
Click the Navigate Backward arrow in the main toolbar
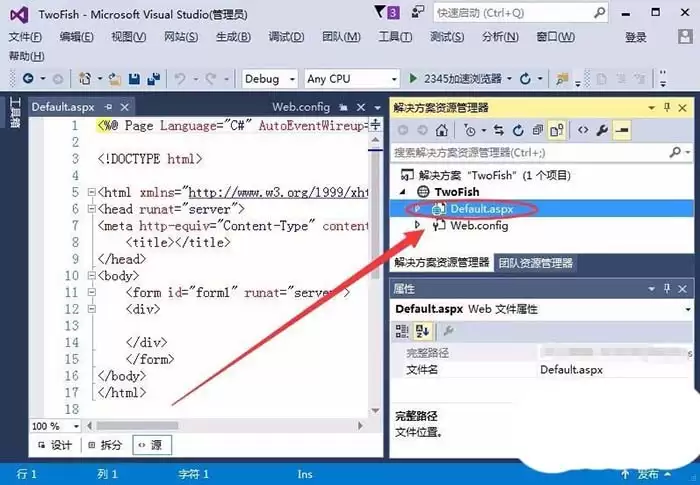point(28,79)
